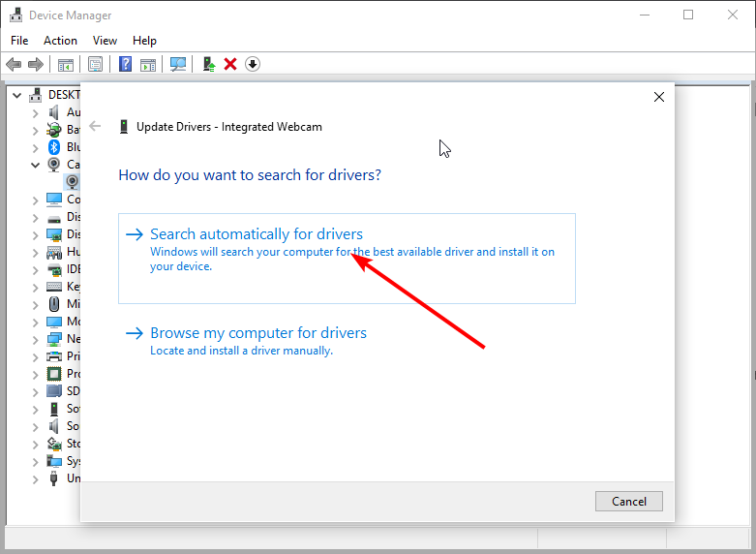Image resolution: width=756 pixels, height=554 pixels.
Task: Click the Batteries category icon
Action: 54,130
